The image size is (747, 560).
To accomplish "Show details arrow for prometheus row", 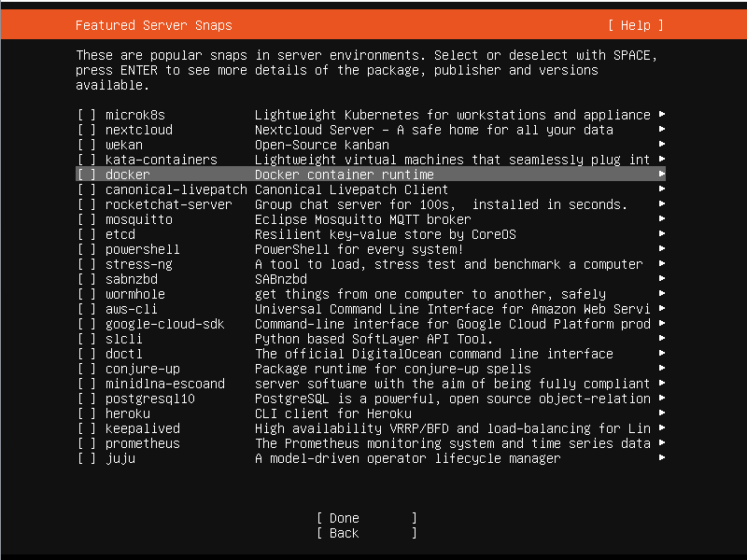I will point(662,442).
